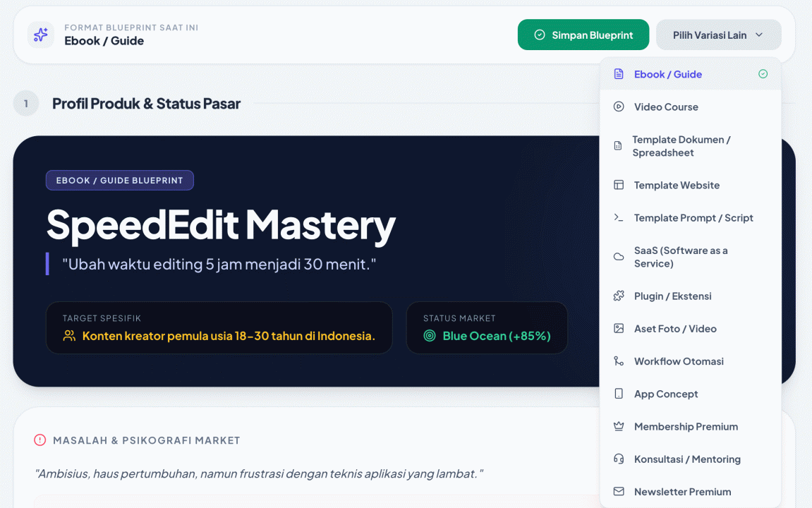
Task: Click the crown icon beside Membership Premium
Action: (x=619, y=426)
